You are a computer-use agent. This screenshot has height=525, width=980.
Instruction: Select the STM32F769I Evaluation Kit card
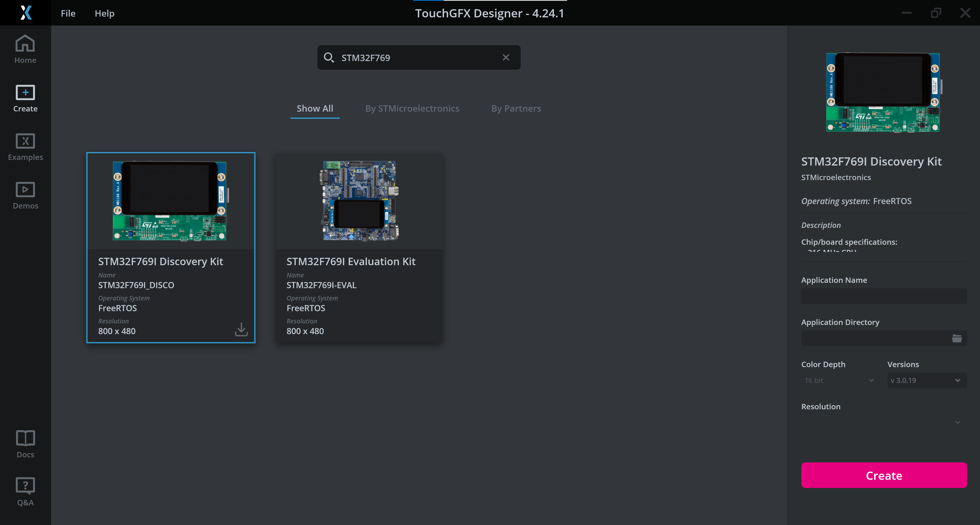pyautogui.click(x=359, y=248)
